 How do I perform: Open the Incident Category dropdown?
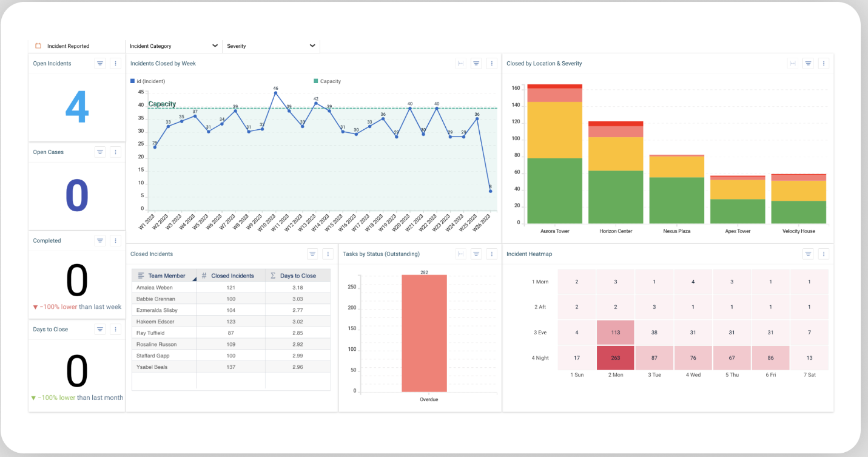173,46
